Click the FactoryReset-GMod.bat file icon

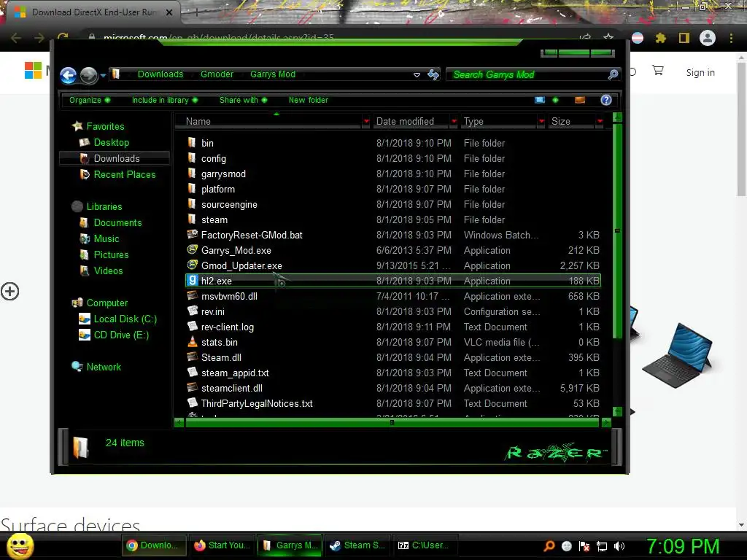pos(192,235)
